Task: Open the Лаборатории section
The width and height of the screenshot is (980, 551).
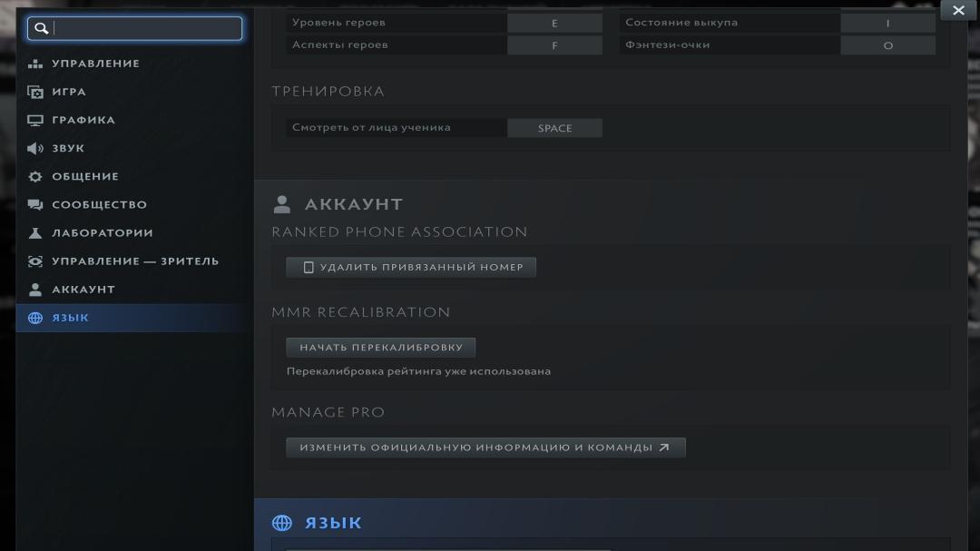Action: click(x=102, y=232)
